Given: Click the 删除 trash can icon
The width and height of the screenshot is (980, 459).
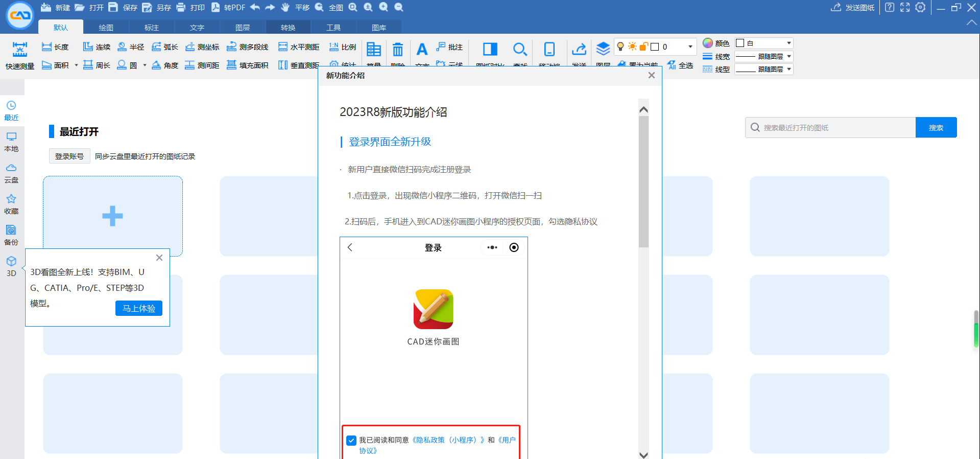Looking at the screenshot, I should coord(398,50).
